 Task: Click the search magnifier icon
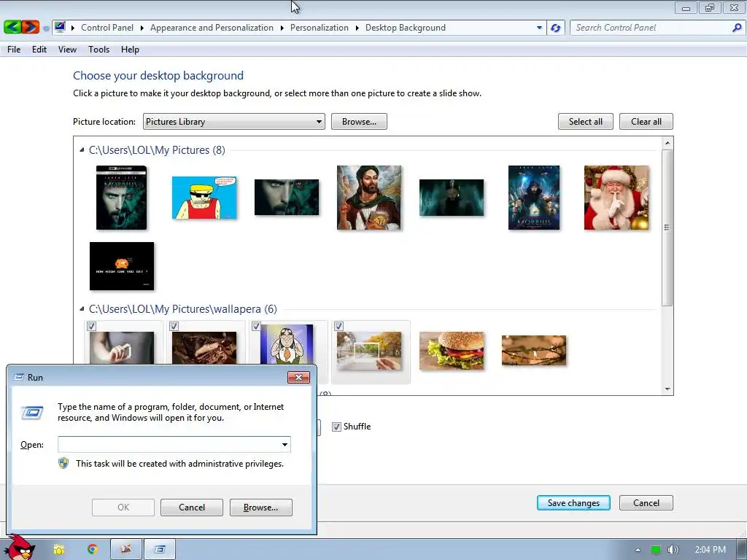tap(737, 28)
